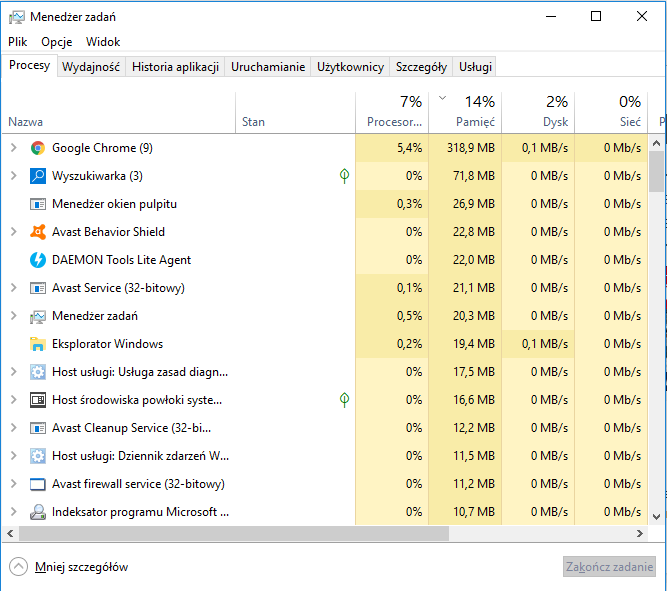Click the Indeksator programu Microsoft icon

pyautogui.click(x=38, y=512)
